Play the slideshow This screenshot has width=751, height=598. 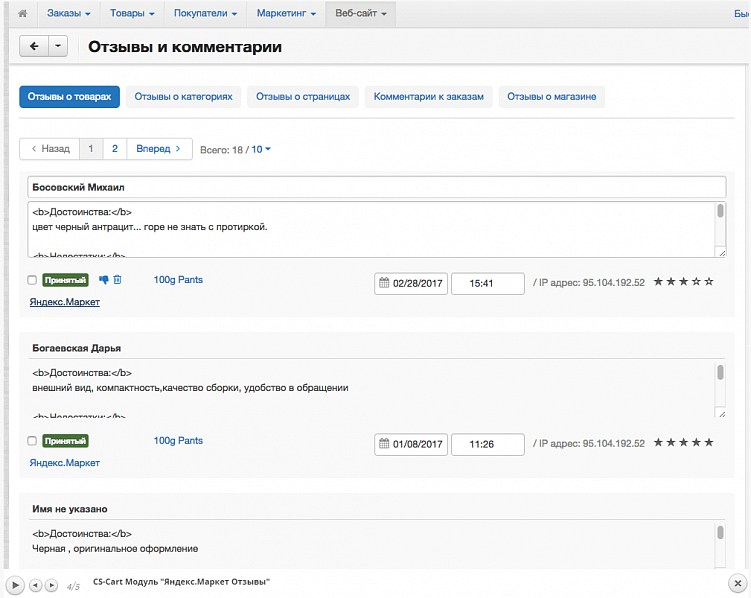pos(15,585)
